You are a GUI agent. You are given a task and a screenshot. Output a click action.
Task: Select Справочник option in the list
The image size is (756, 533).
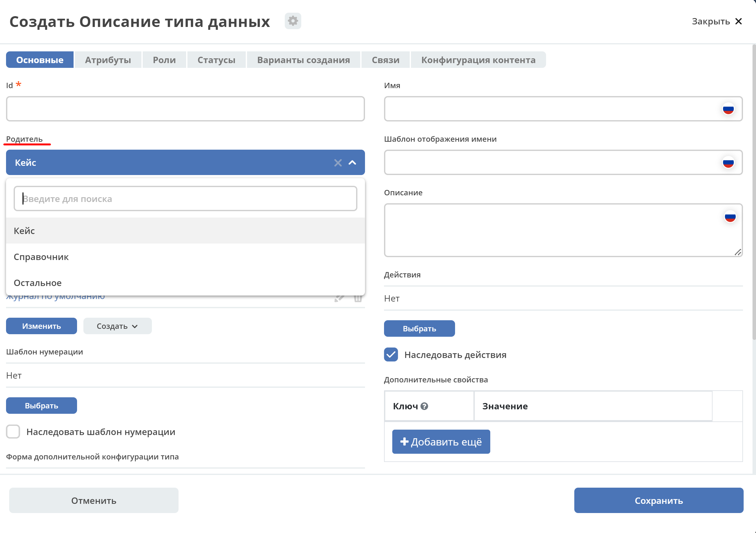click(186, 257)
